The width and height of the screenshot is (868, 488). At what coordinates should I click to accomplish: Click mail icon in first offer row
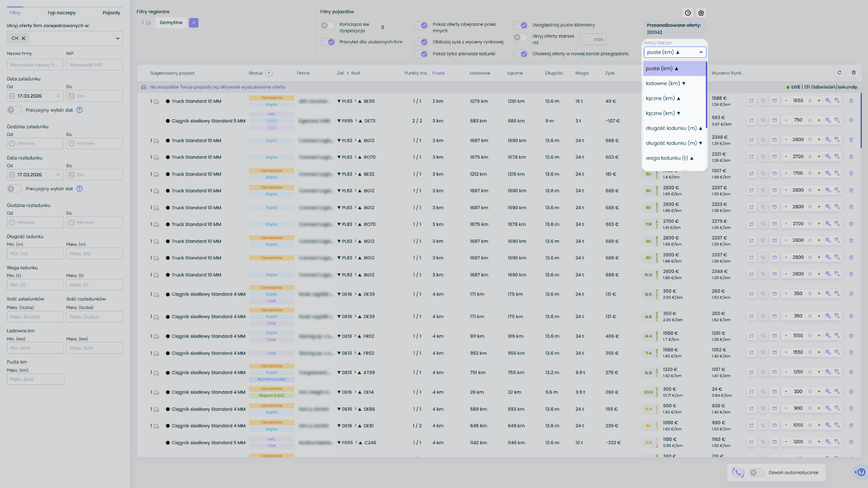tap(774, 101)
